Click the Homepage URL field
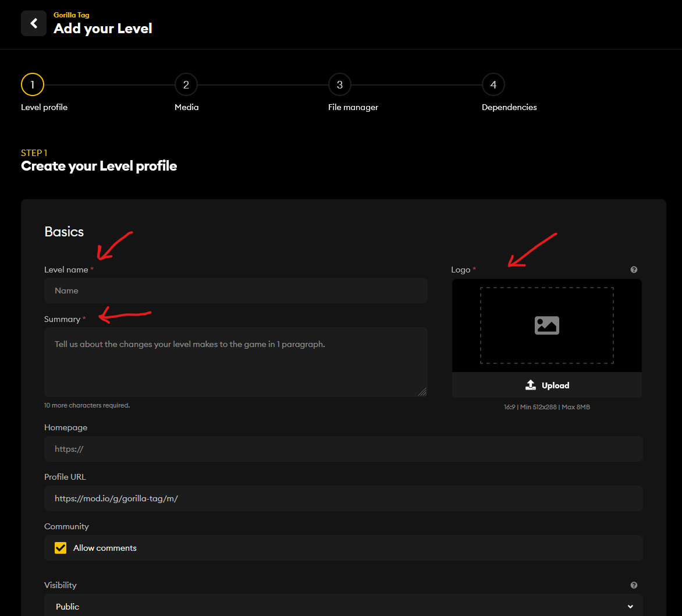Viewport: 682px width, 616px height. pos(343,449)
